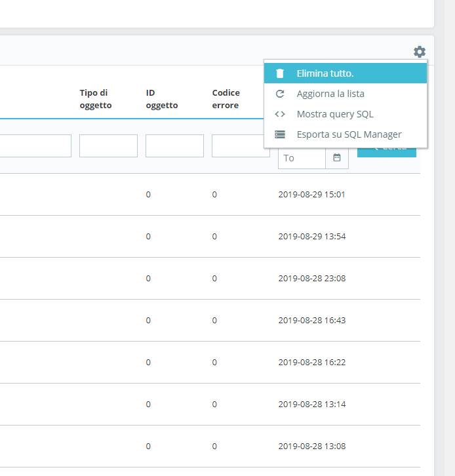Open the calendar picker for To date

(x=337, y=157)
